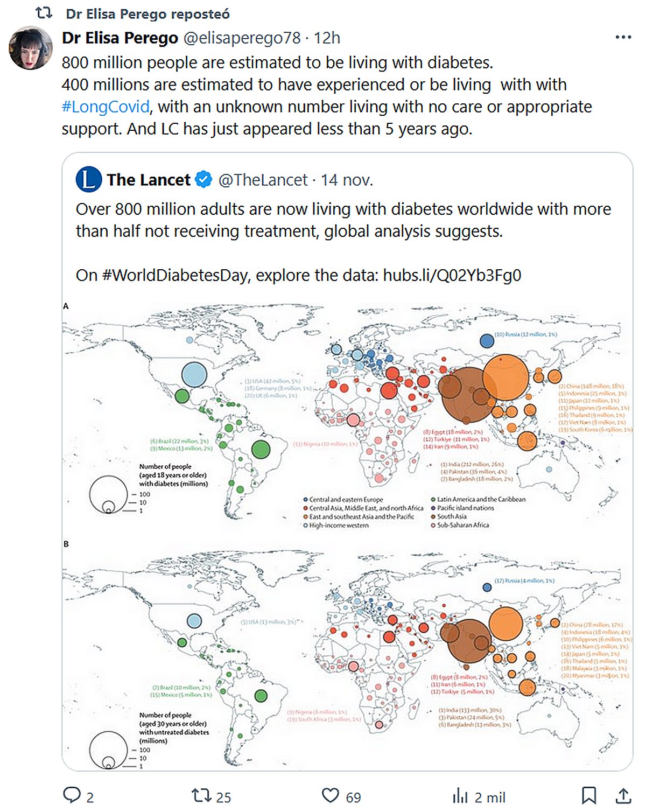Viewport: 646px width, 812px height.
Task: Open the @elisaperego78 handle
Action: click(x=242, y=38)
